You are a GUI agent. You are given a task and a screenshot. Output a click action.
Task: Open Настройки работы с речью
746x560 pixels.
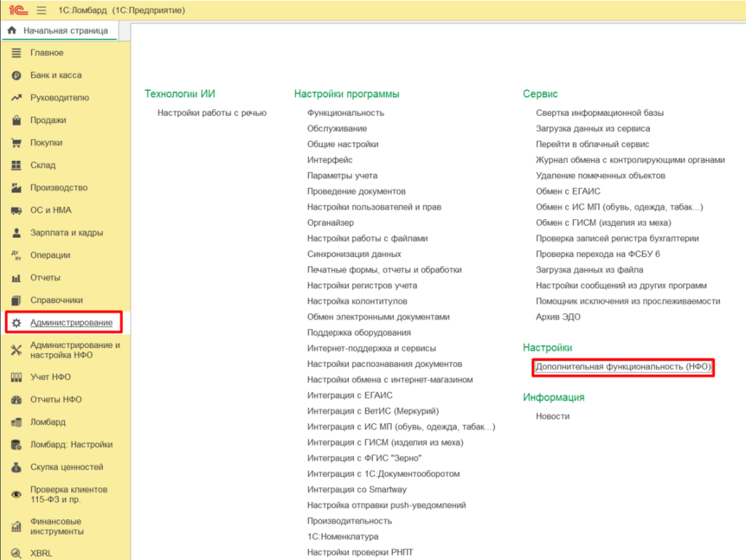[212, 113]
